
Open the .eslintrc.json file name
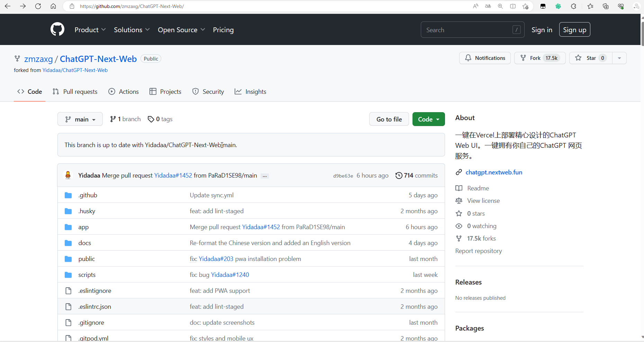click(95, 307)
